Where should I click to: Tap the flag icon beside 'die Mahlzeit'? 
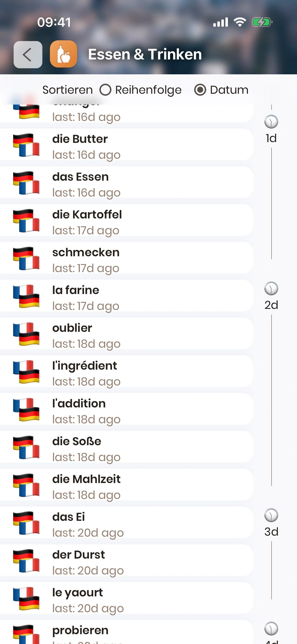click(26, 485)
